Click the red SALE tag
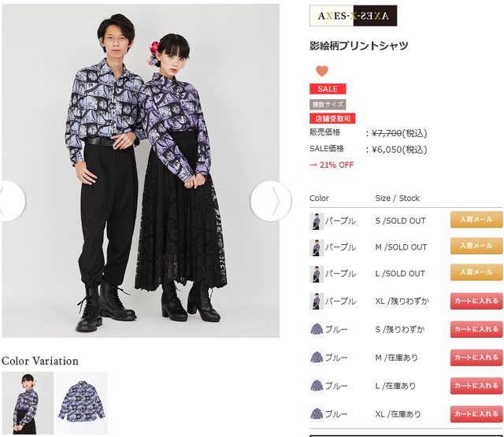This screenshot has width=504, height=437. click(x=328, y=89)
